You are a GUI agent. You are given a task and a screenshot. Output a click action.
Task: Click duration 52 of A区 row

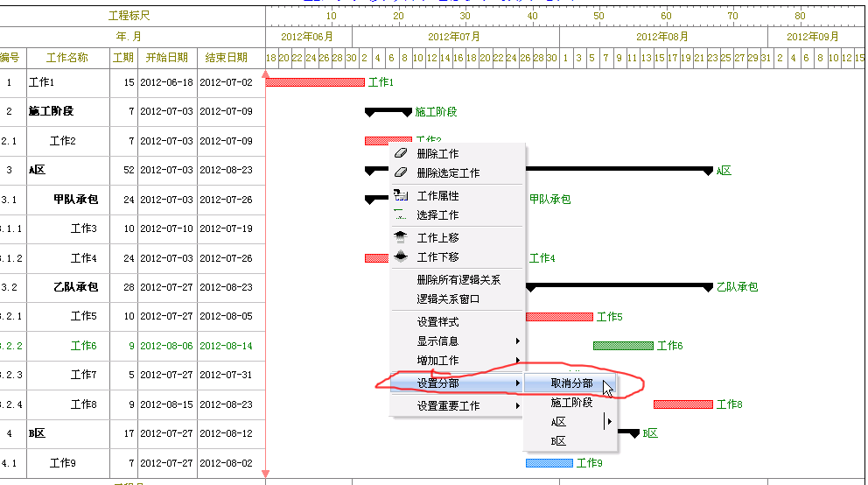(x=123, y=170)
